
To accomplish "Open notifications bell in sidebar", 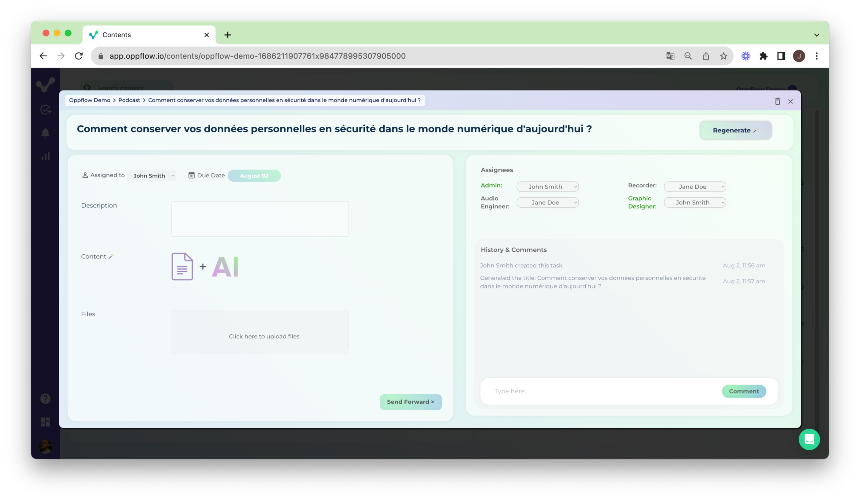I will pos(46,133).
